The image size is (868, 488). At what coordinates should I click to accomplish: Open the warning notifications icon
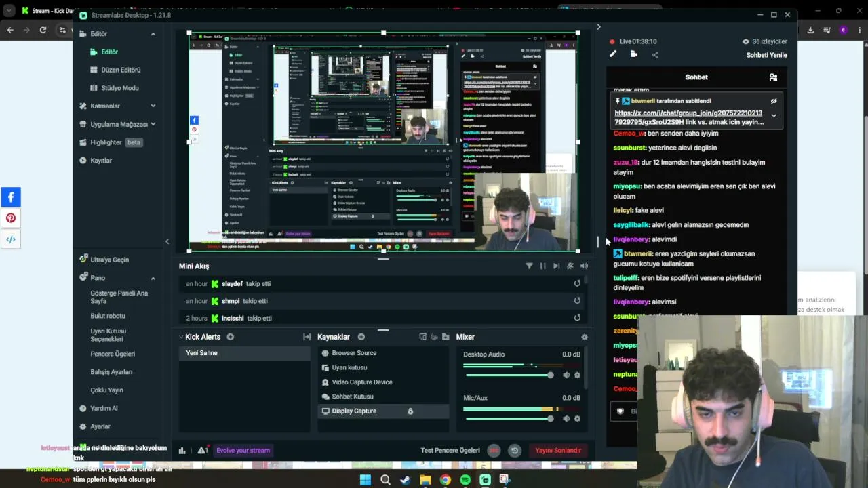tap(202, 451)
